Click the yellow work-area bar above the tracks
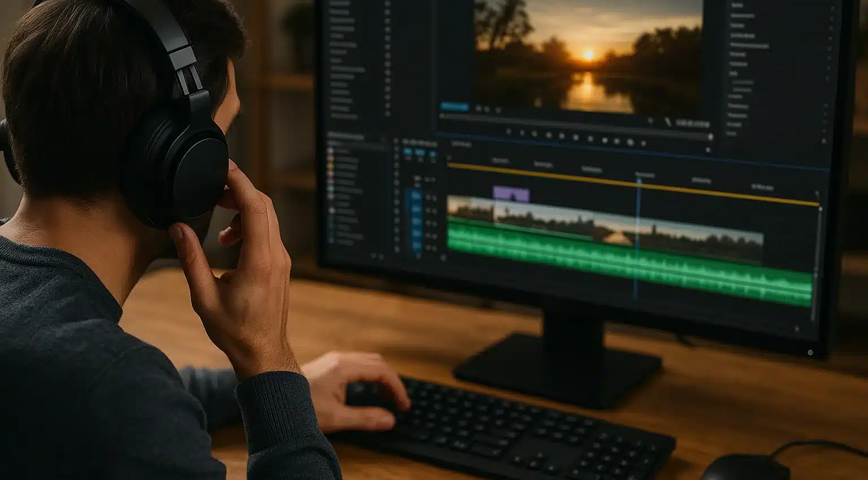Image resolution: width=868 pixels, height=480 pixels. tap(633, 184)
